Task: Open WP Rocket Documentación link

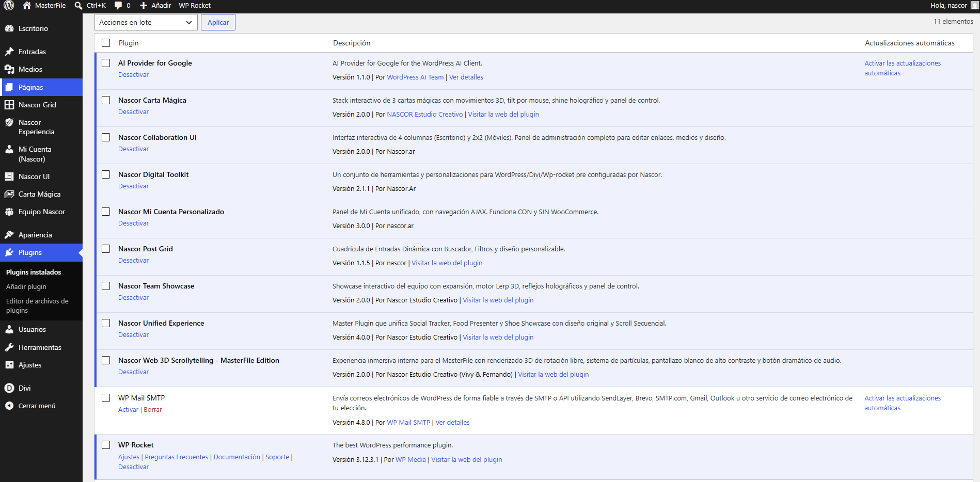Action: pyautogui.click(x=237, y=457)
